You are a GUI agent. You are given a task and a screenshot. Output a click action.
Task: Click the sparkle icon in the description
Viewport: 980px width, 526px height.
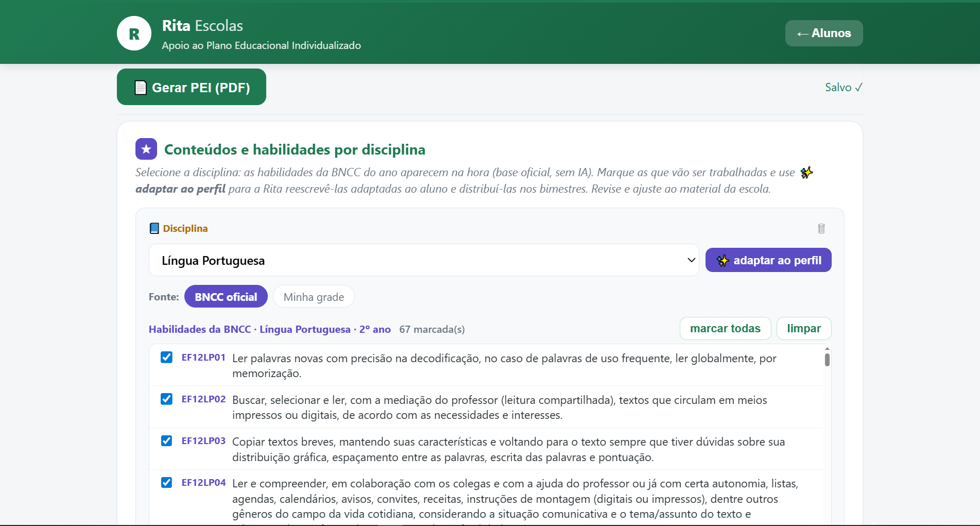tap(806, 172)
